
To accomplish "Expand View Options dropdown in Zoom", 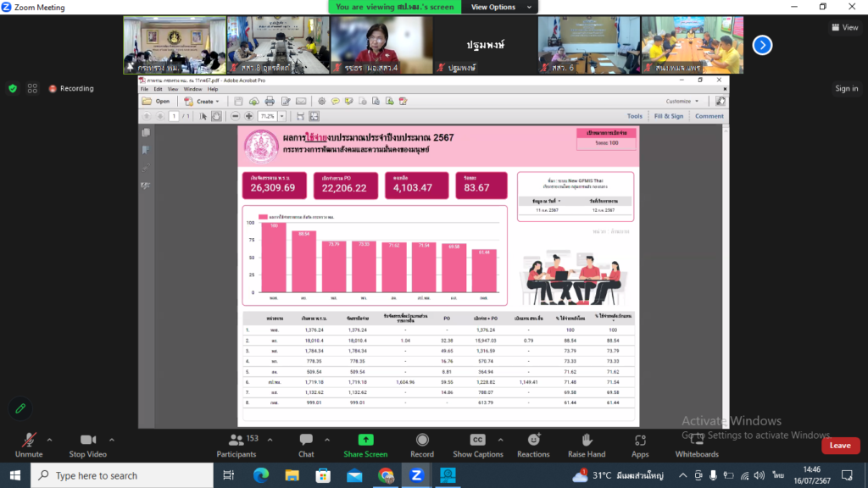I will (x=501, y=7).
